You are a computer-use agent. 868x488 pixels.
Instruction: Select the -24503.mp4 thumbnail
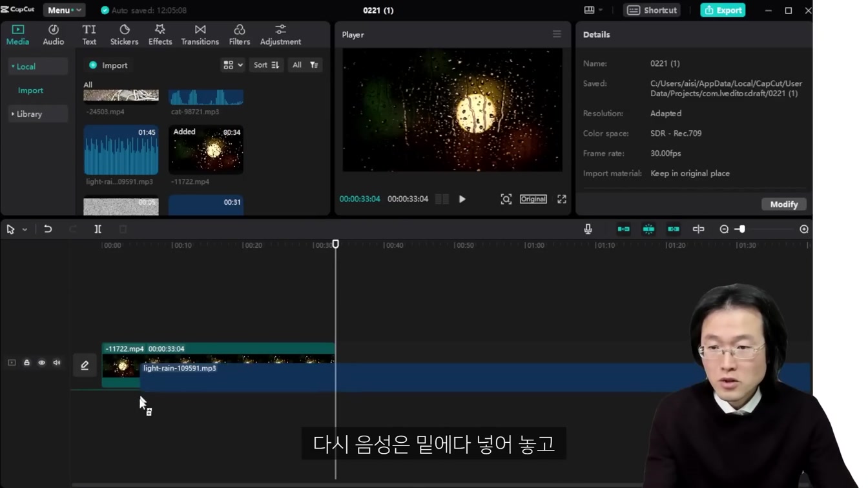(121, 96)
